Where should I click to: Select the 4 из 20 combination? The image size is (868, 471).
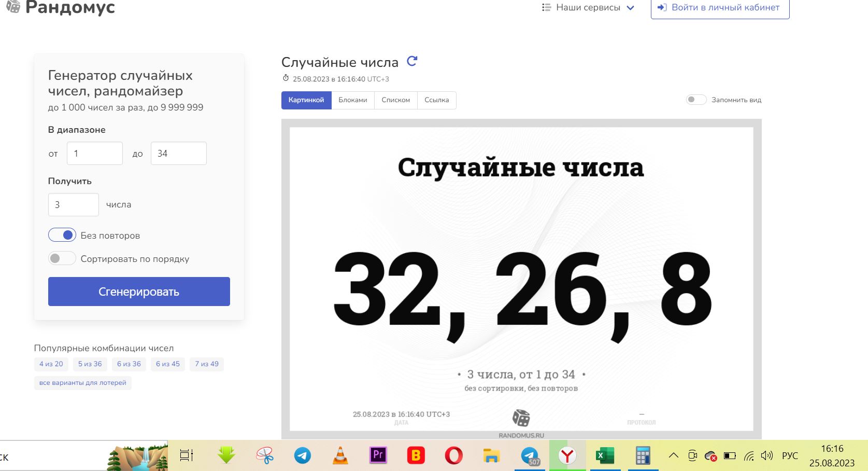51,364
